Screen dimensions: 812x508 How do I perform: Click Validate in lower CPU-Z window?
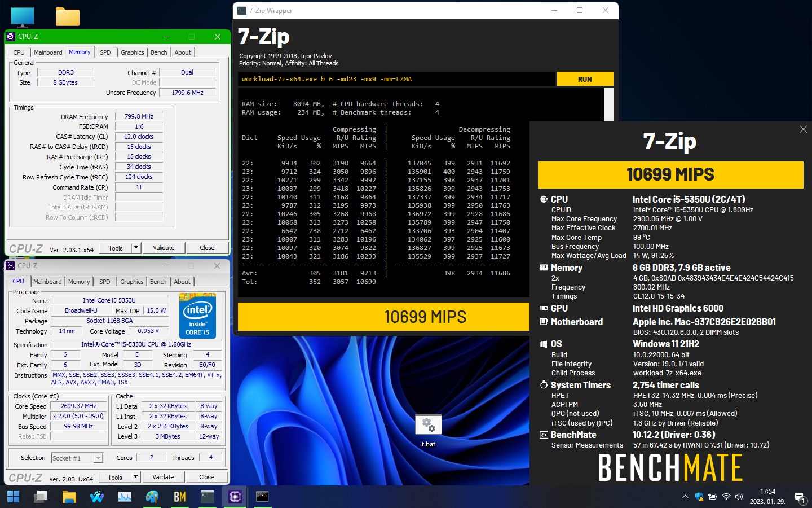click(163, 477)
